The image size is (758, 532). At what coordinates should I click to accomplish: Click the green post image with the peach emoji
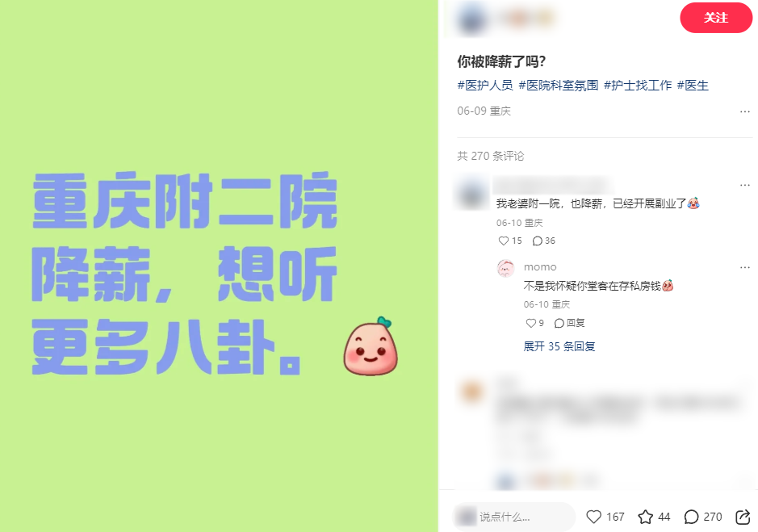pos(219,266)
